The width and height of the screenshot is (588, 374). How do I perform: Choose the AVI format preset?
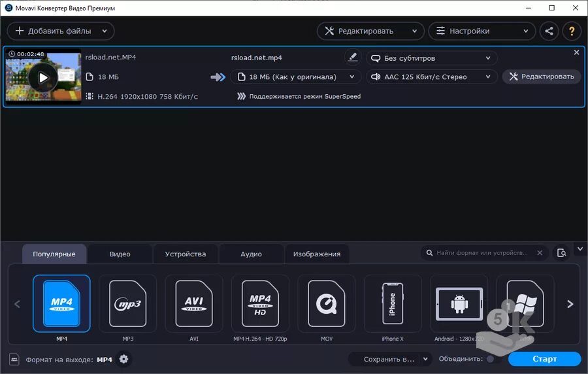point(194,303)
